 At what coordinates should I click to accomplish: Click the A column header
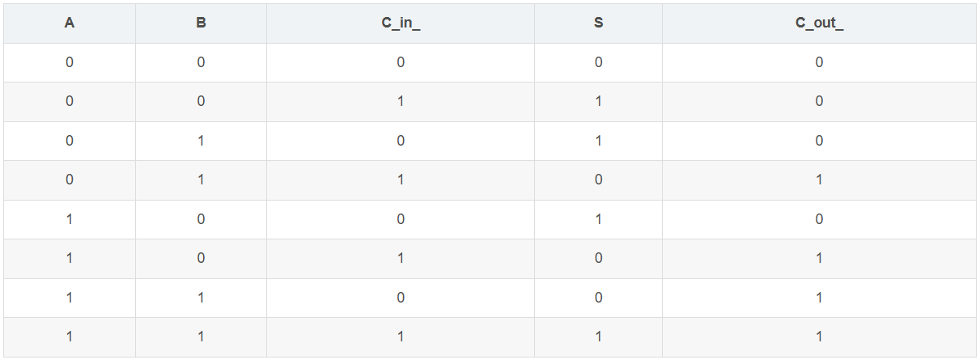[x=70, y=23]
